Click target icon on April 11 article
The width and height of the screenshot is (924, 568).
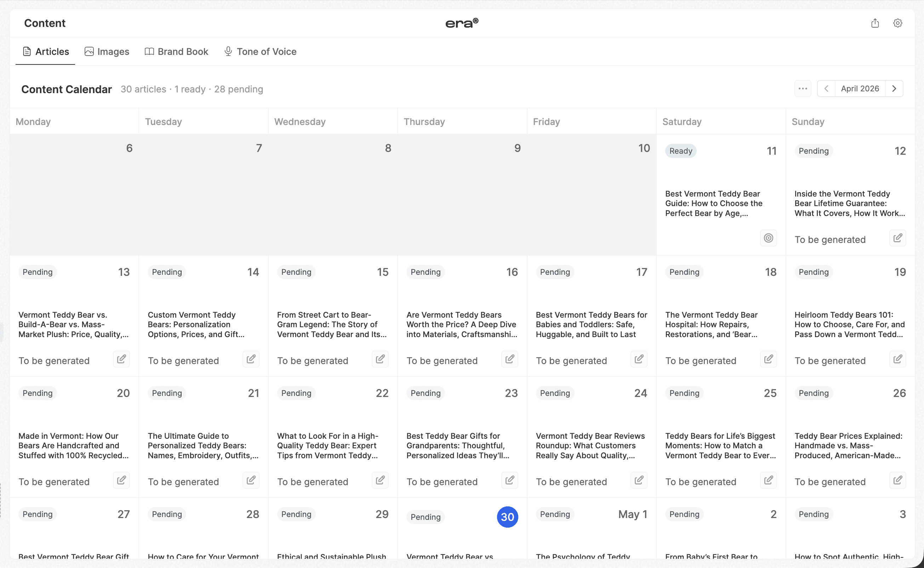768,238
